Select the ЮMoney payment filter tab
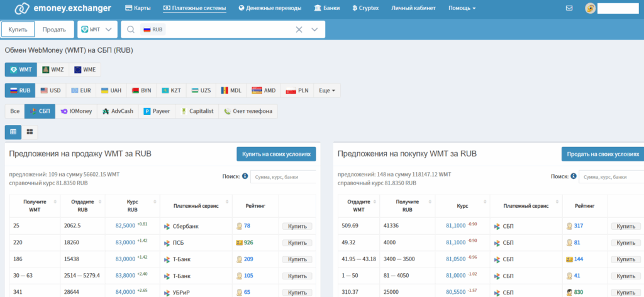 click(76, 111)
